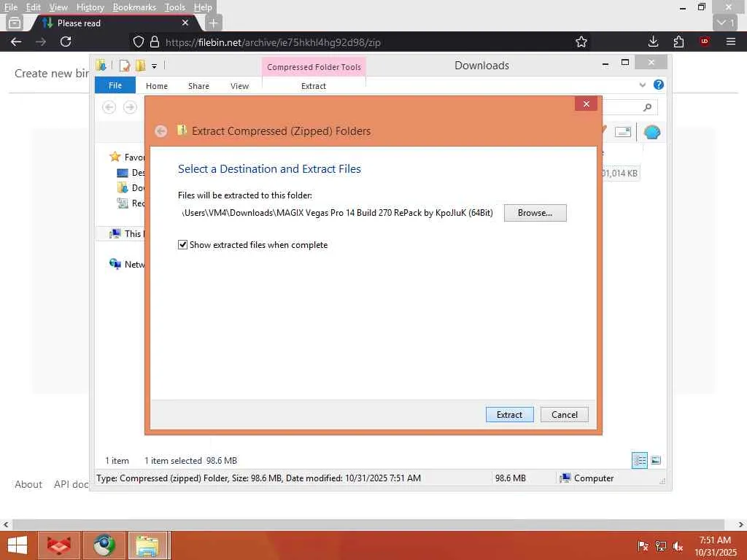Open File Explorer taskbar icon
This screenshot has width=747, height=560.
147,545
